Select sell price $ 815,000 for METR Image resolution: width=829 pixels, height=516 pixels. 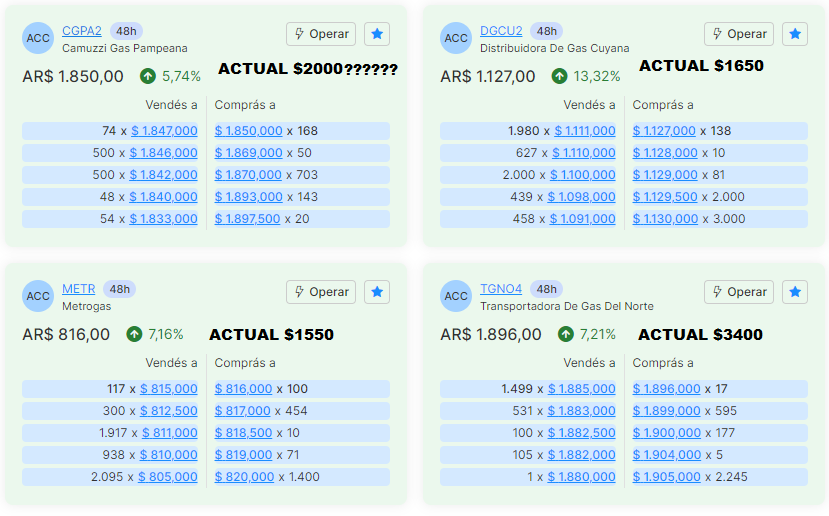tap(169, 389)
